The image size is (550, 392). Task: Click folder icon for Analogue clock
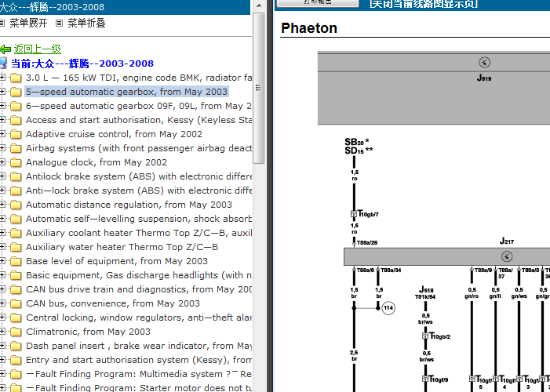click(16, 162)
